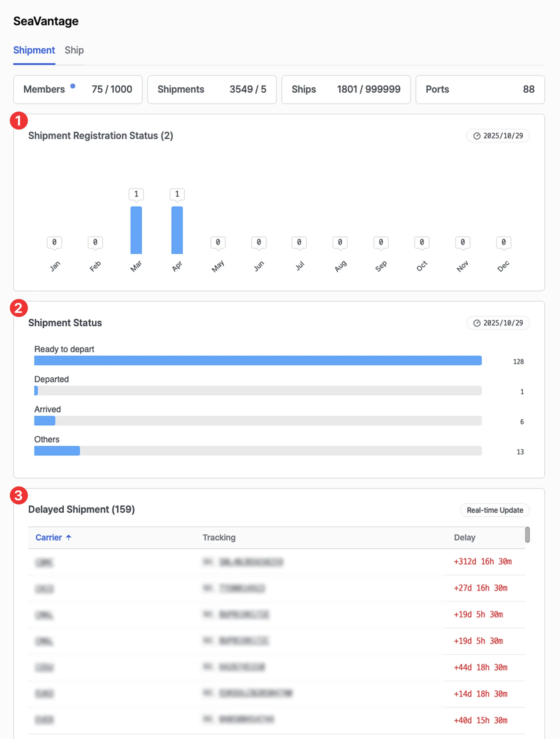560x739 pixels.
Task: Click the ascending sort arrow beside Carrier
Action: point(68,537)
